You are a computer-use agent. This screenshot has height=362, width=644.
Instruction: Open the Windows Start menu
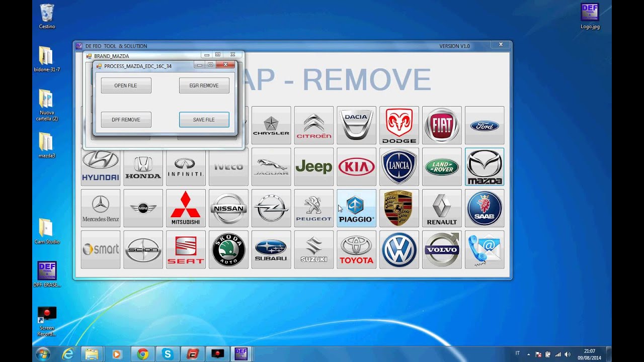click(43, 354)
